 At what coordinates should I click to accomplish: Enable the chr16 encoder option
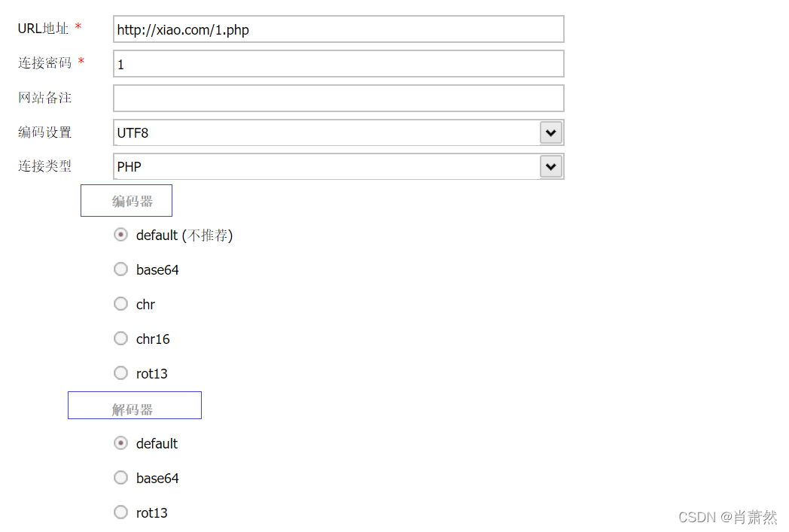pos(120,339)
